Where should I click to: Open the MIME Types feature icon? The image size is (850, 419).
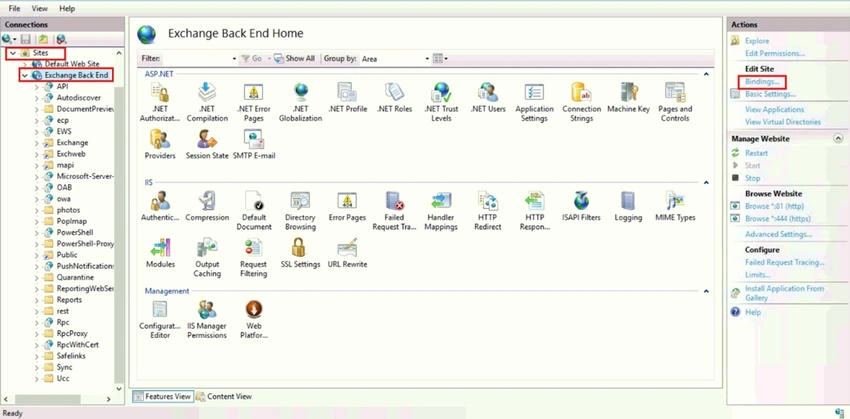tap(675, 201)
